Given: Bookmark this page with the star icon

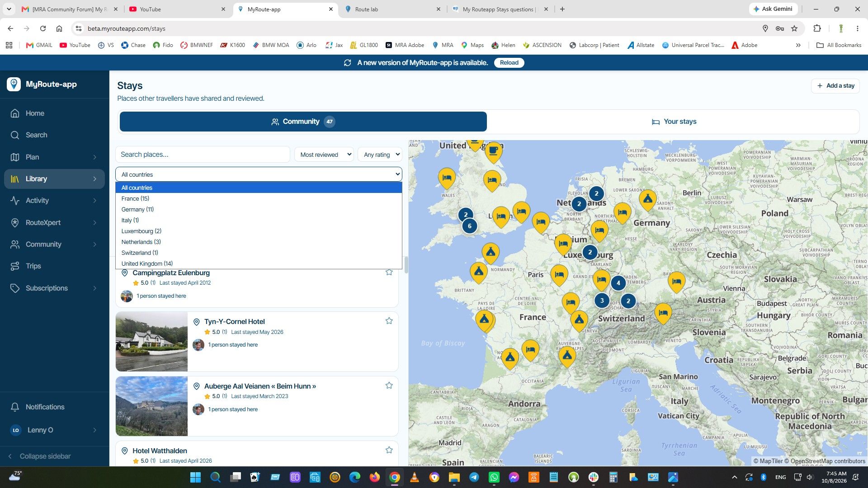Looking at the screenshot, I should click(x=794, y=28).
